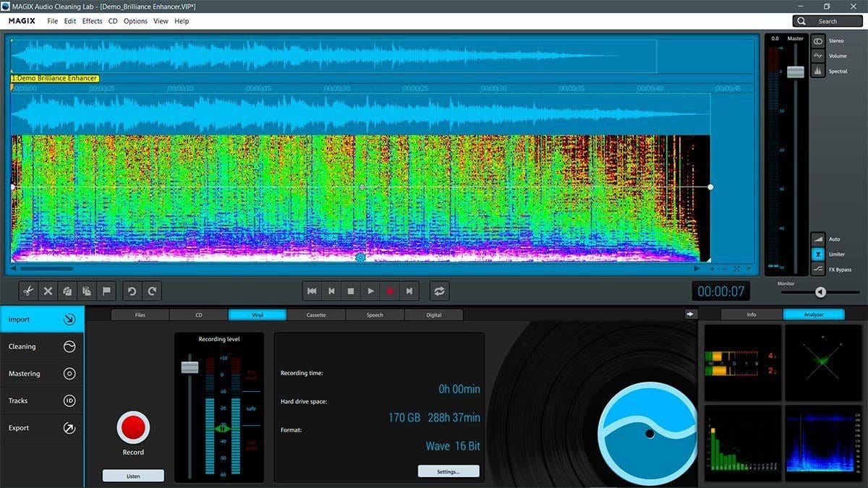Viewport: 868px width, 488px height.
Task: Click the Recording level fader handle
Action: coord(190,367)
